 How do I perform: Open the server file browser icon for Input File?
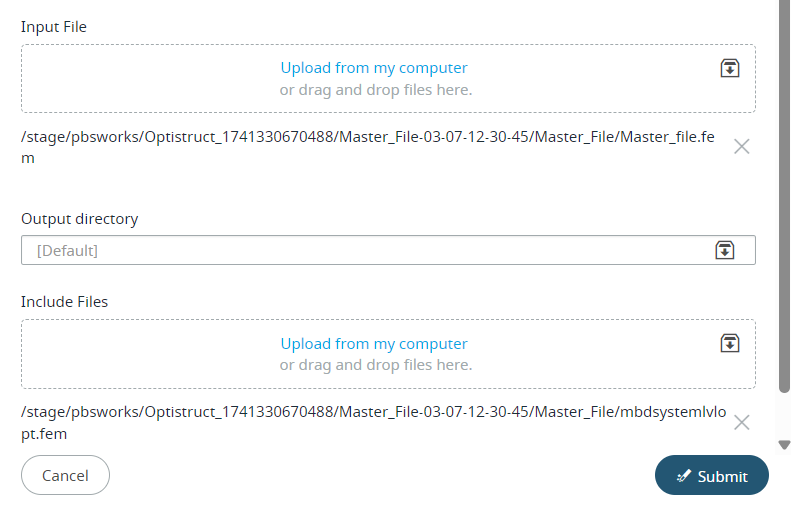point(729,68)
